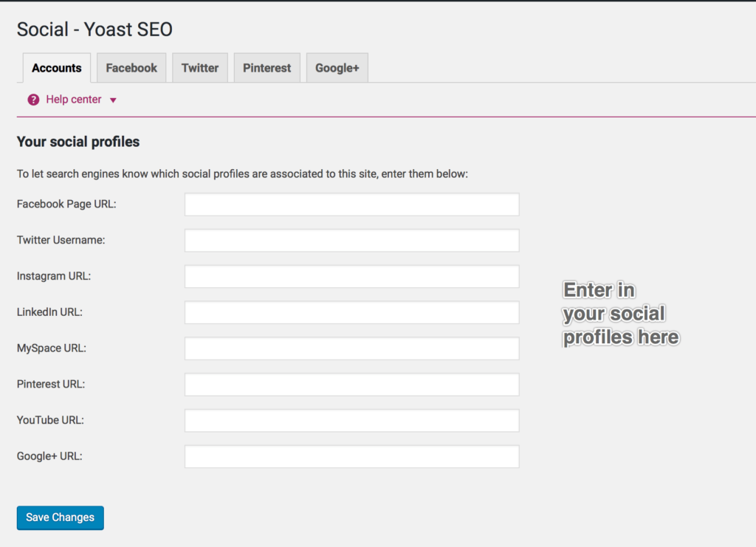The image size is (756, 547).
Task: Switch to the Accounts tab
Action: tap(56, 68)
